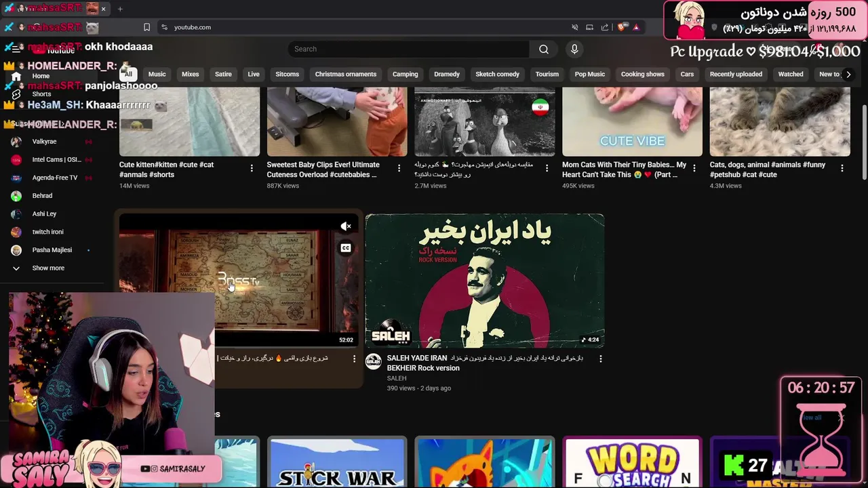Click the muted-site speaker icon in address bar
Screen dimensions: 868x488
click(x=575, y=27)
